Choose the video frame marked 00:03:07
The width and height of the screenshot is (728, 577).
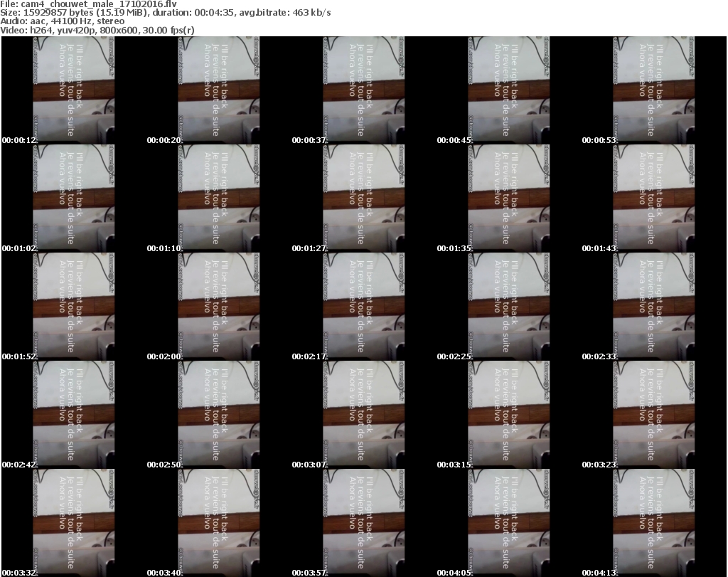(363, 415)
